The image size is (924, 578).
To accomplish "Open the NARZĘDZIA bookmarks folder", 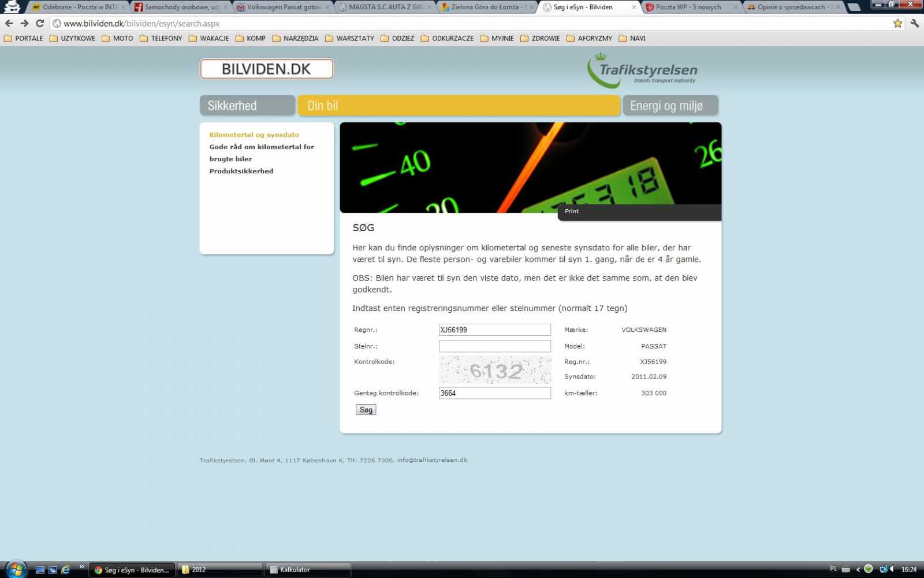I will [x=295, y=38].
